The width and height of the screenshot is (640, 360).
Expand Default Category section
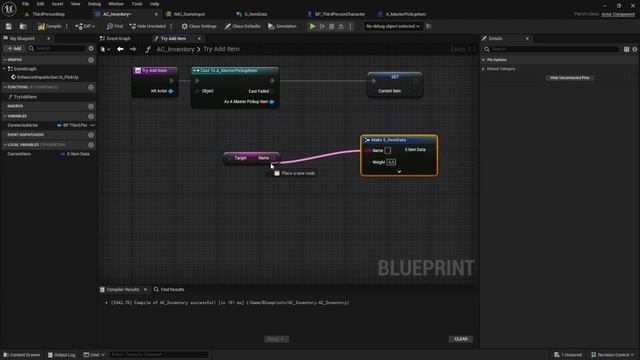[x=484, y=69]
